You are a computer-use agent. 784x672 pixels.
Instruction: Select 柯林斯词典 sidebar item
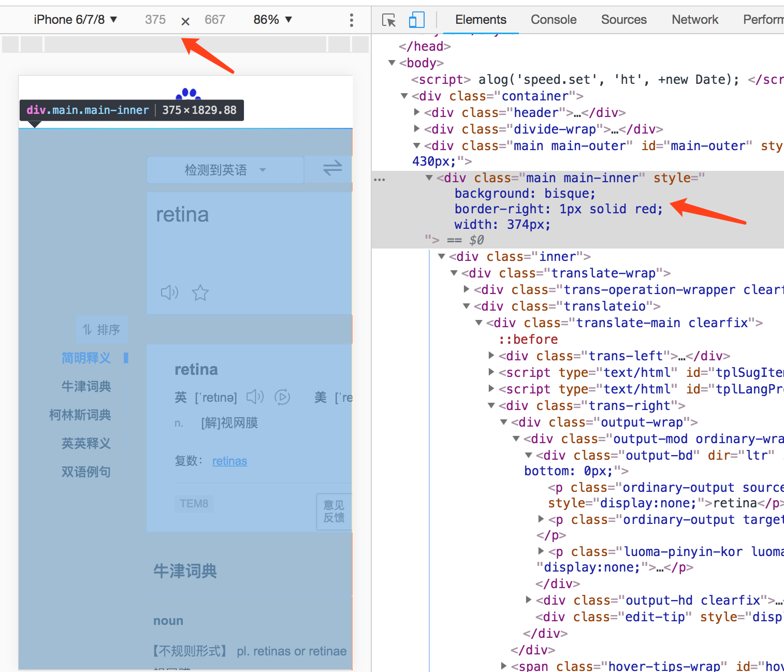pyautogui.click(x=80, y=415)
